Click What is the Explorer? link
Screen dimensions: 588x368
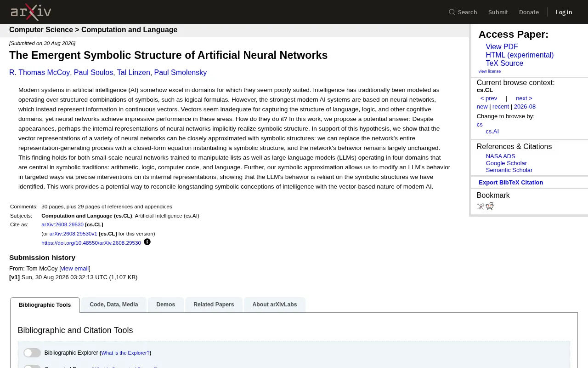click(x=125, y=353)
